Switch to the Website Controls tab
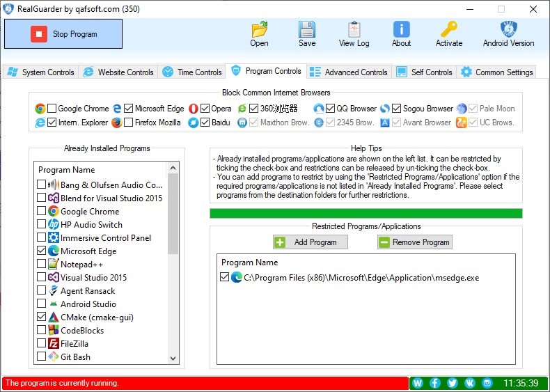Screen dimensions: 550x392 point(118,72)
